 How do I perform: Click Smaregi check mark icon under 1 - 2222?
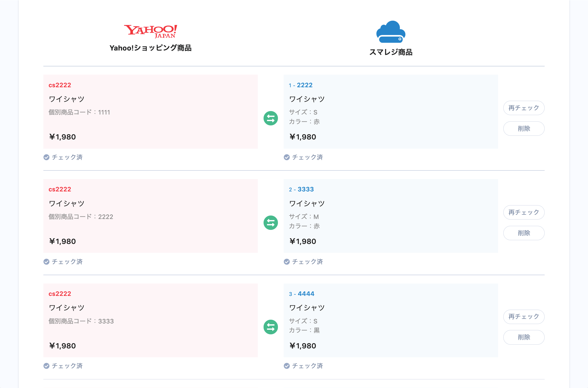tap(287, 157)
